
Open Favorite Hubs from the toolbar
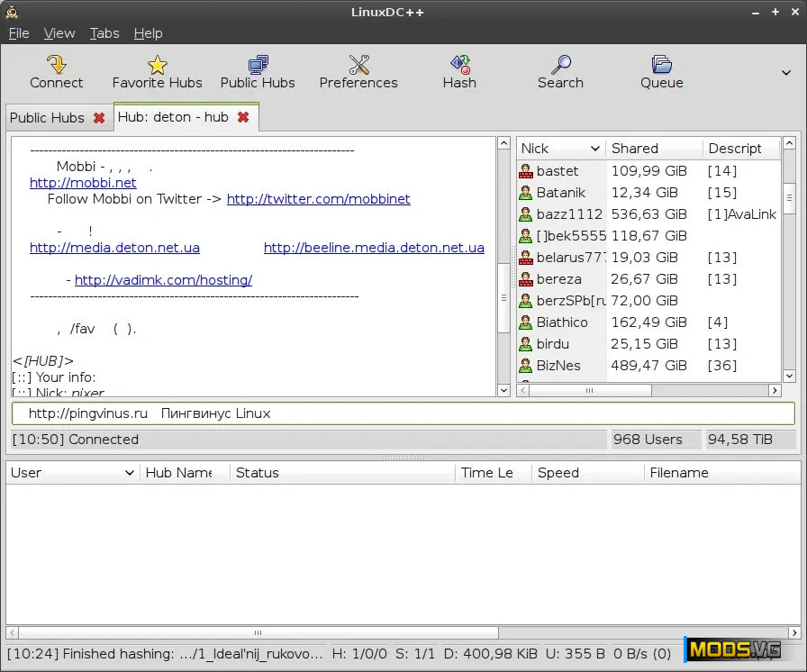(x=157, y=71)
